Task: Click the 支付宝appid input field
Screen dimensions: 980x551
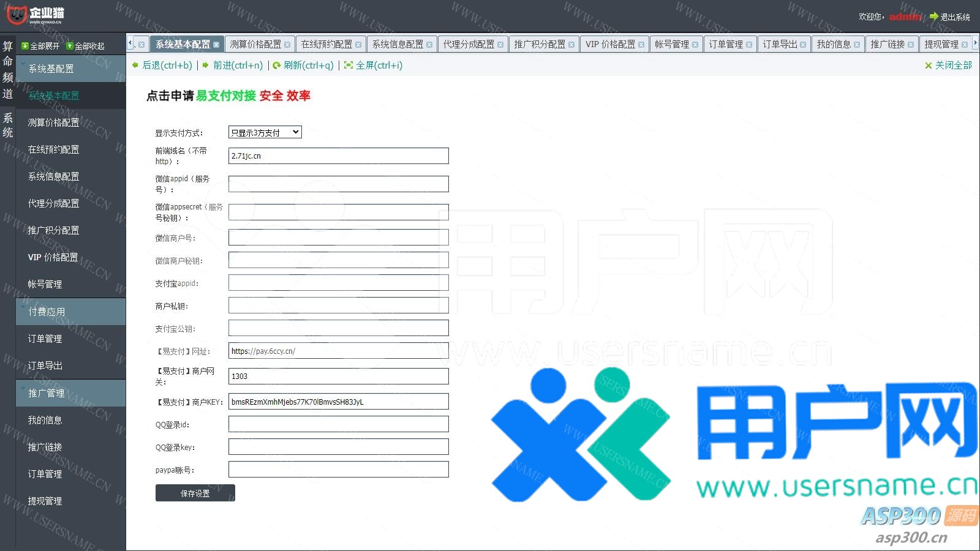Action: point(339,283)
